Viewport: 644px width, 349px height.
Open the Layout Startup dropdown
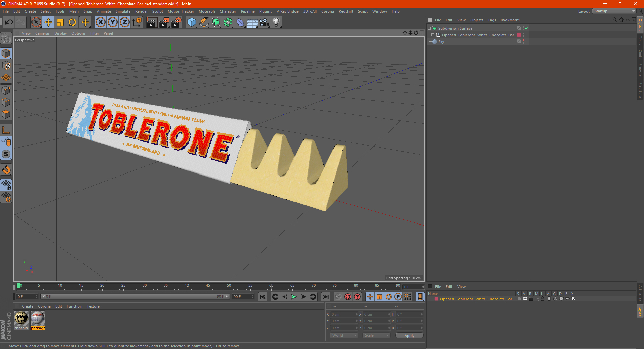click(x=614, y=11)
